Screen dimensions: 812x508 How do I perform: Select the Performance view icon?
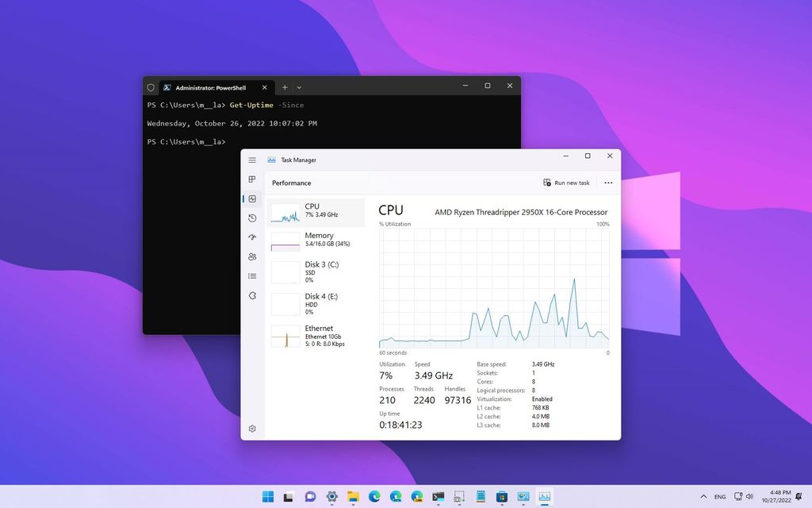(252, 199)
